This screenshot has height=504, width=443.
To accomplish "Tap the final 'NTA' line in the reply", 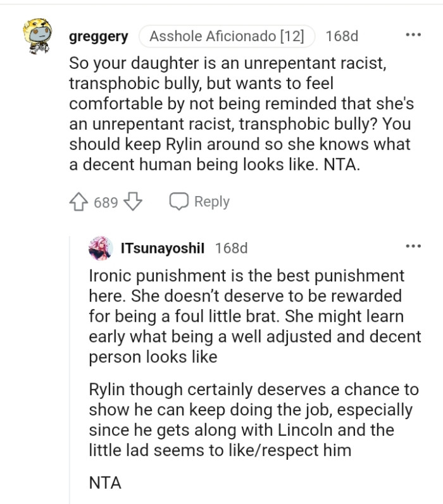I will click(x=105, y=482).
